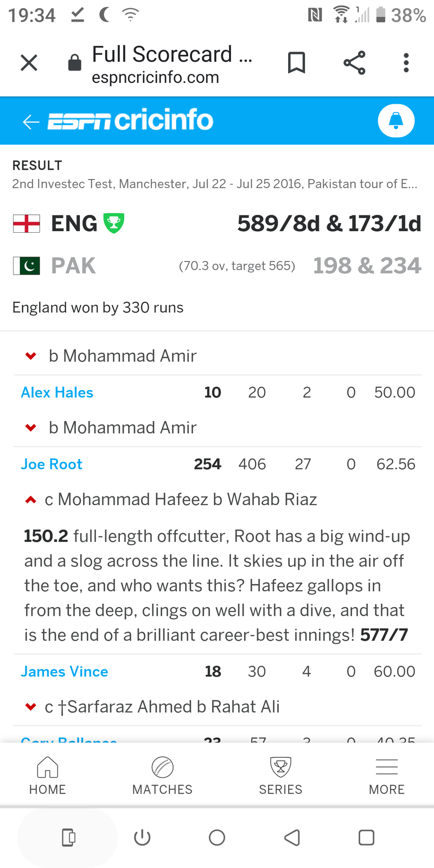Expand Alex Hales dismissal details

(31, 427)
